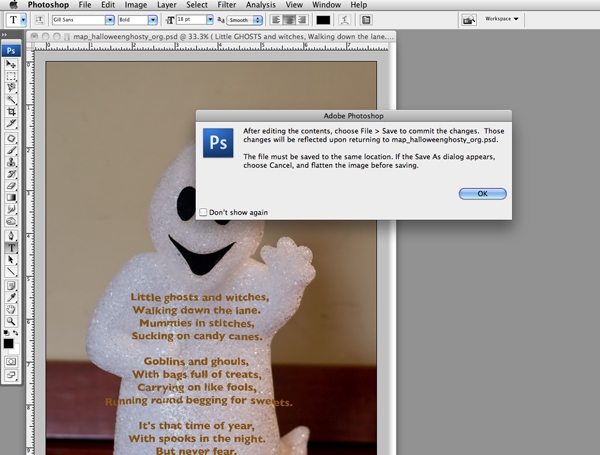
Task: Select the Hand tool
Action: click(11, 310)
